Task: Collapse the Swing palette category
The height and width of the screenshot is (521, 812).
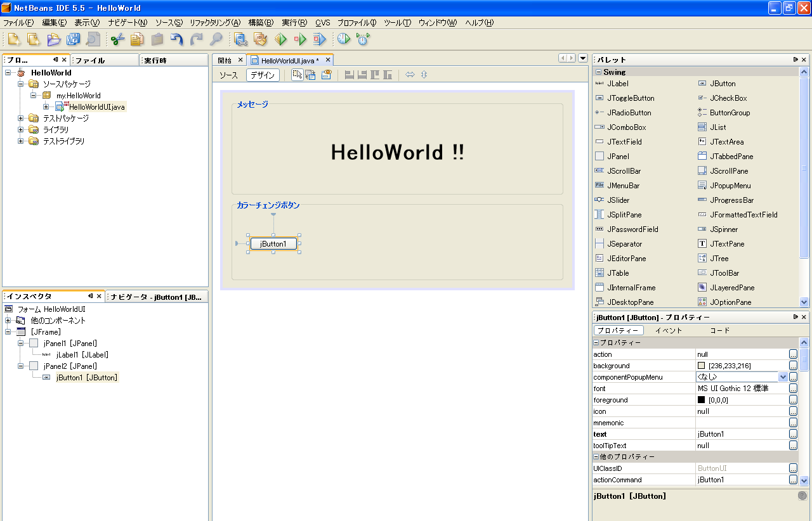Action: click(598, 72)
